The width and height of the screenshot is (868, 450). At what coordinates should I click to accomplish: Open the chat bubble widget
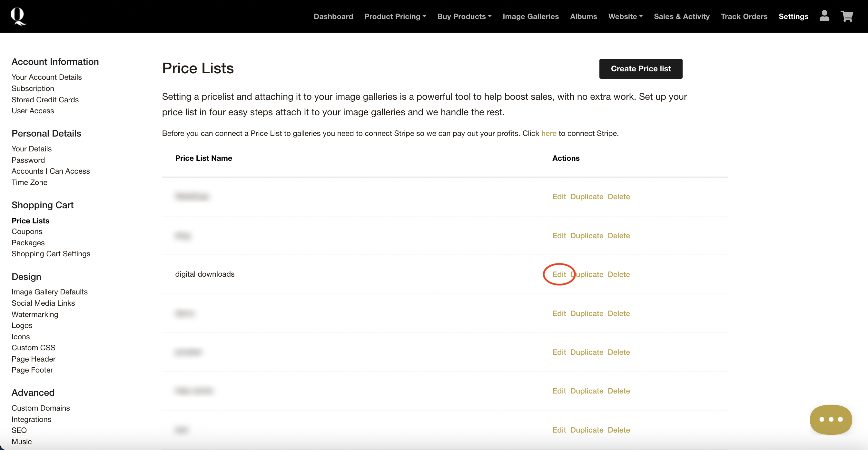(x=831, y=419)
